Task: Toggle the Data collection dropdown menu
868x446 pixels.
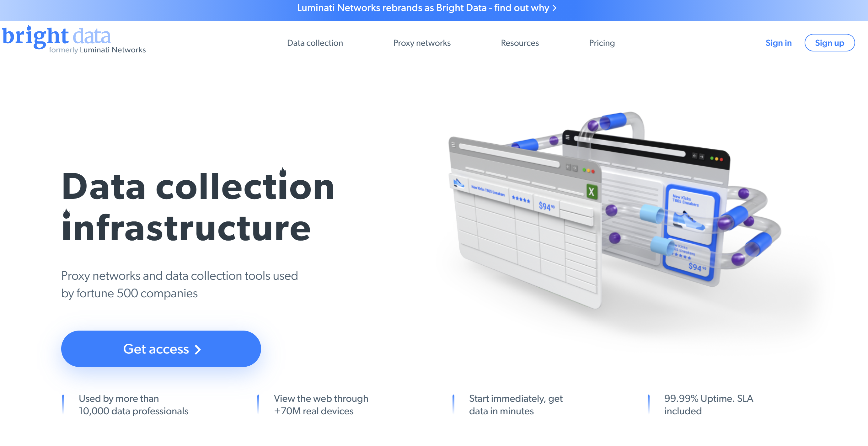Action: click(315, 43)
